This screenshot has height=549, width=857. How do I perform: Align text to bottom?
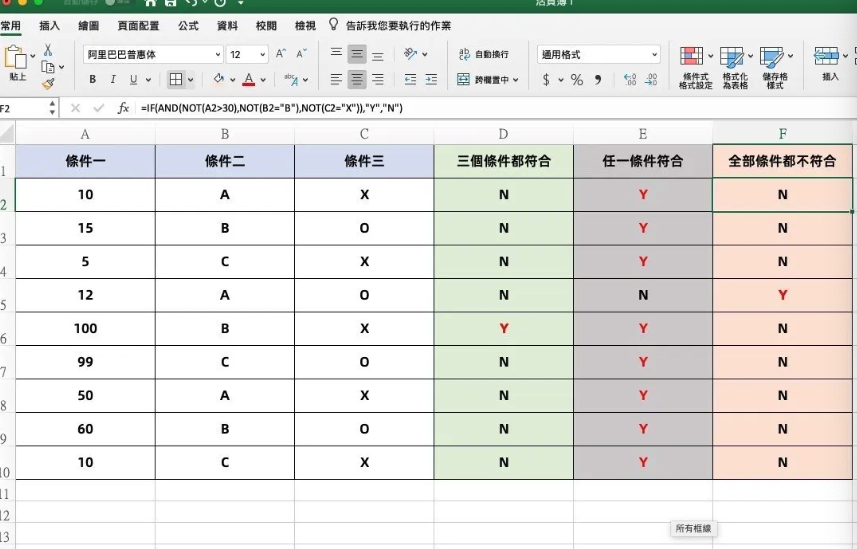click(378, 55)
